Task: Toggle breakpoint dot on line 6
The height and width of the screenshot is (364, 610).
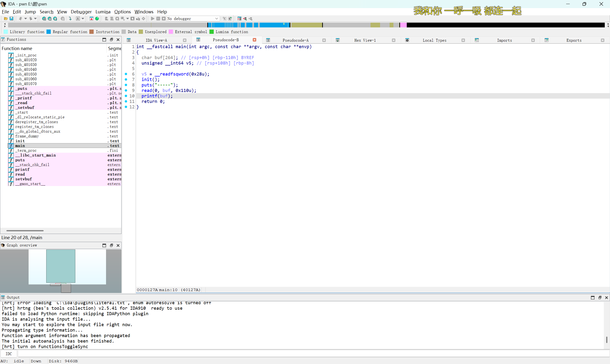Action: pyautogui.click(x=126, y=74)
